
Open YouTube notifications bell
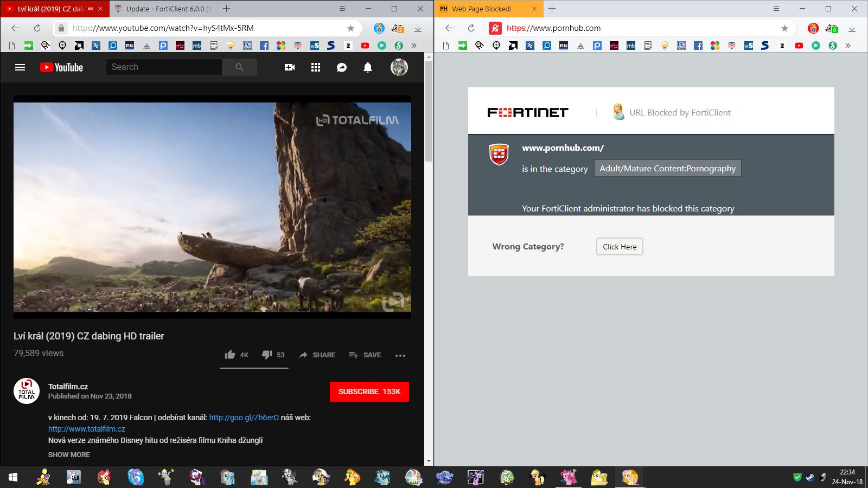(368, 67)
